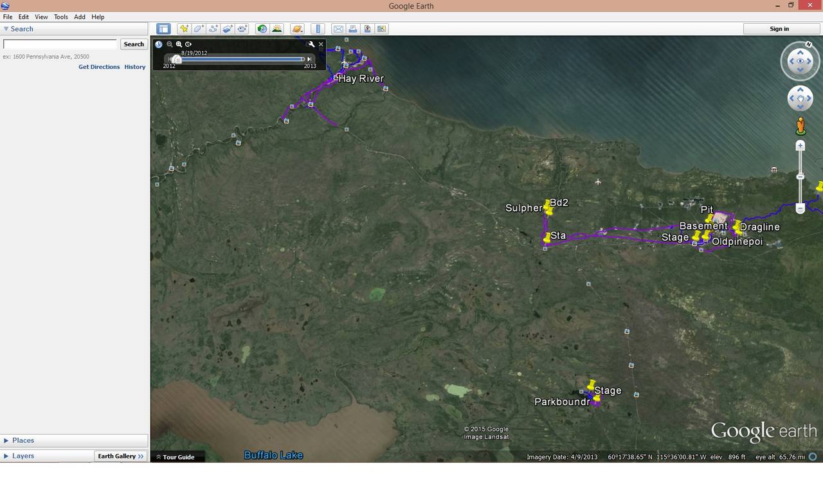823x504 pixels.
Task: Open the Help menu
Action: pos(98,17)
